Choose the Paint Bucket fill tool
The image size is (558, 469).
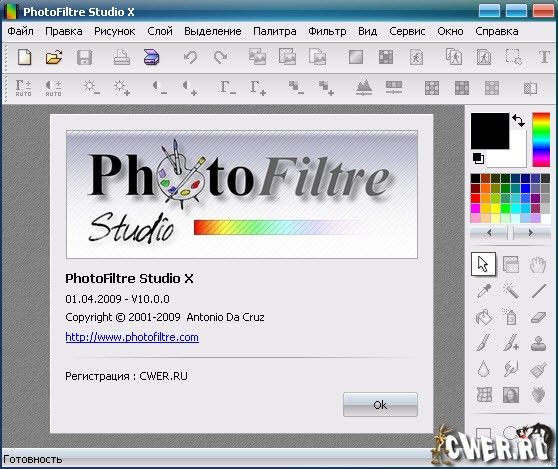(484, 317)
